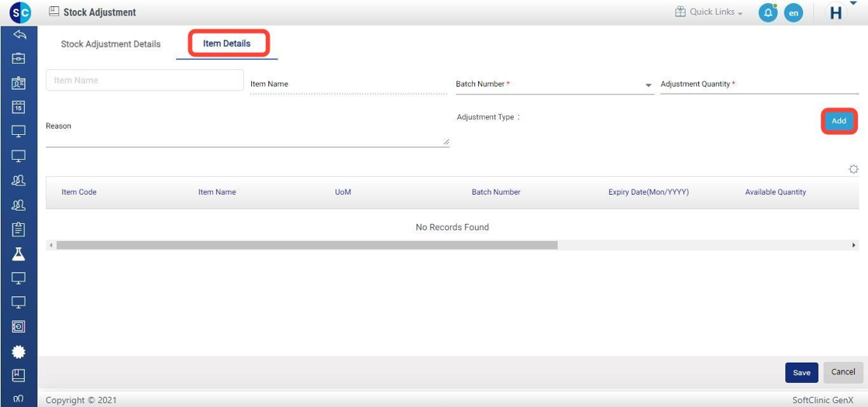Click the lab flask icon in sidebar
This screenshot has width=868, height=407.
(x=19, y=254)
